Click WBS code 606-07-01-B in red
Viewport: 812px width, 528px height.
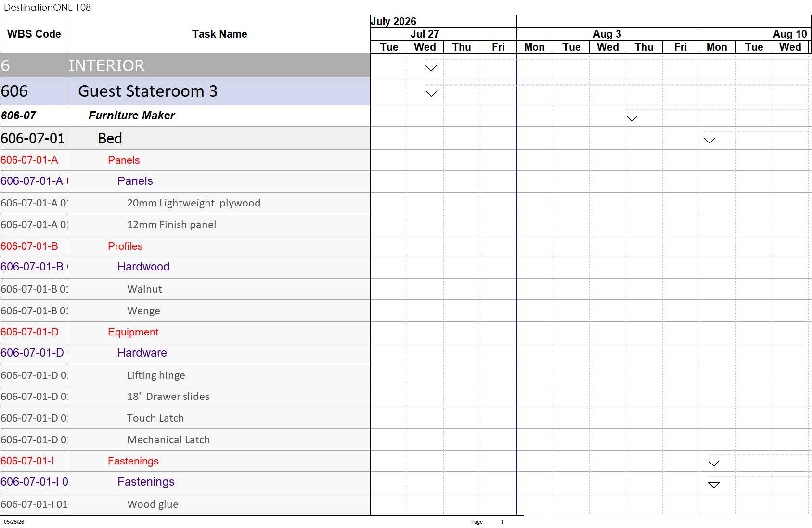[29, 246]
